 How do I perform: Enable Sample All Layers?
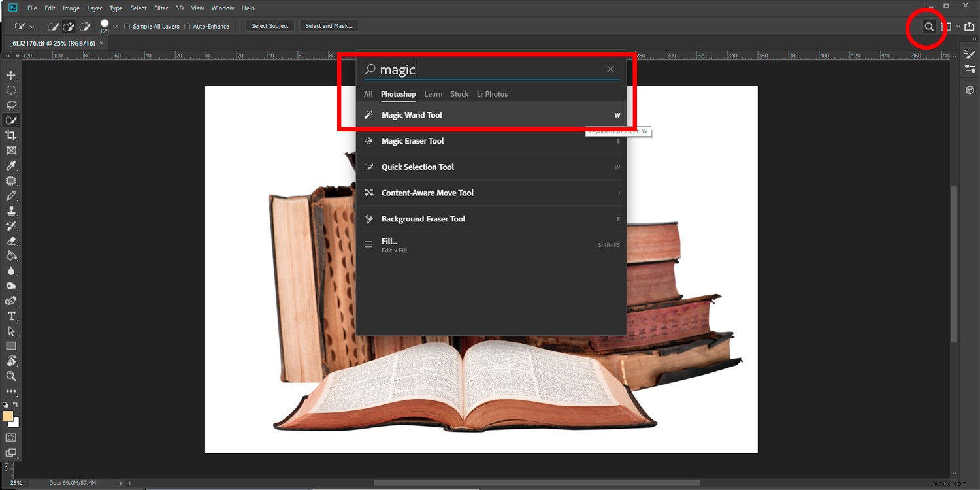(127, 26)
